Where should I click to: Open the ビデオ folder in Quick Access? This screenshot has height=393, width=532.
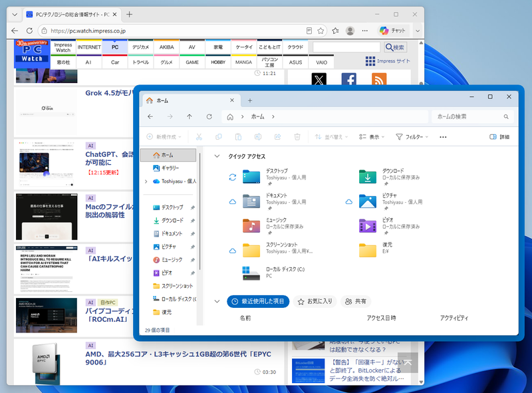[368, 226]
